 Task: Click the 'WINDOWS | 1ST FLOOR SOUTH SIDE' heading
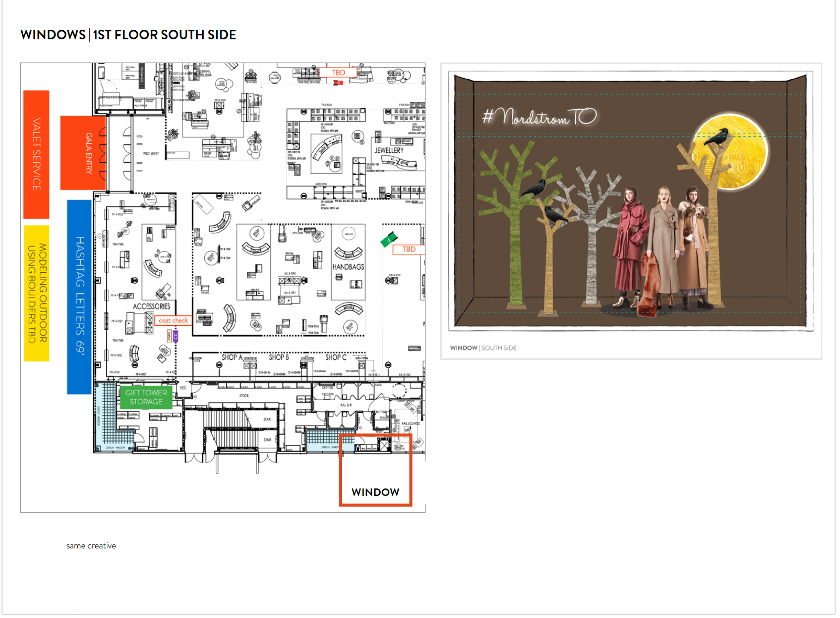(128, 35)
